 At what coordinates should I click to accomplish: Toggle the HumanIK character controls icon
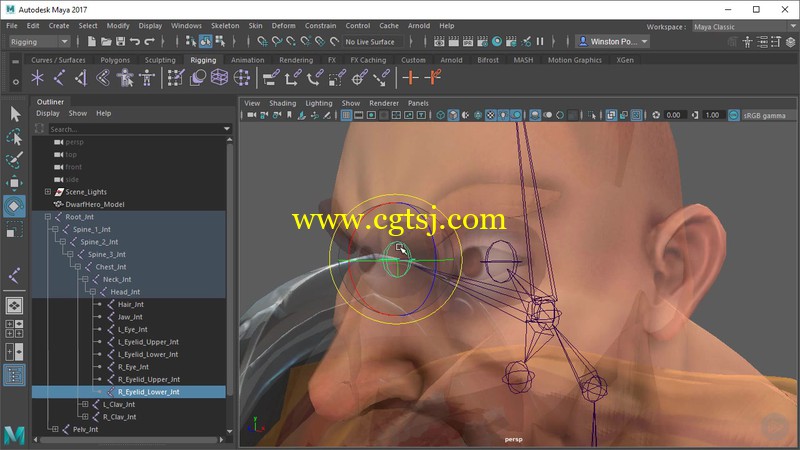(747, 42)
